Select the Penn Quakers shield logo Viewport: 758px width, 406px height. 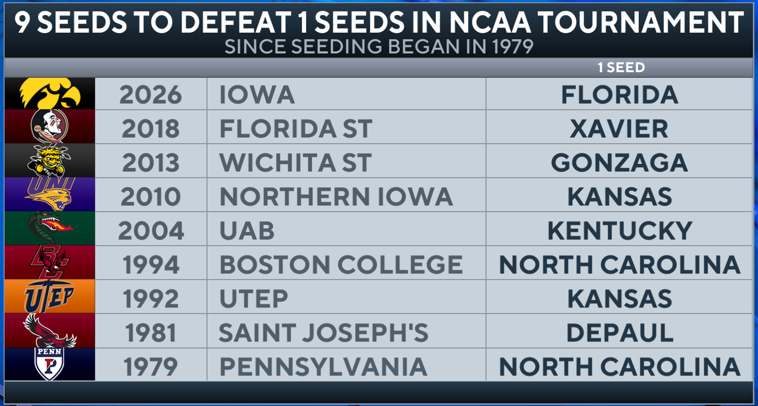coord(53,365)
